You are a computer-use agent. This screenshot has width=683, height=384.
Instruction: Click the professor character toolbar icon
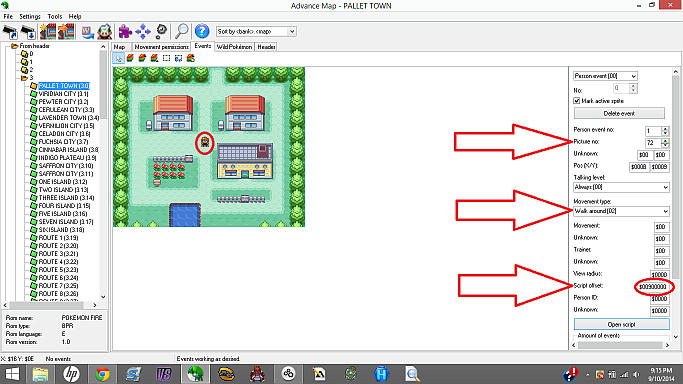coord(105,31)
